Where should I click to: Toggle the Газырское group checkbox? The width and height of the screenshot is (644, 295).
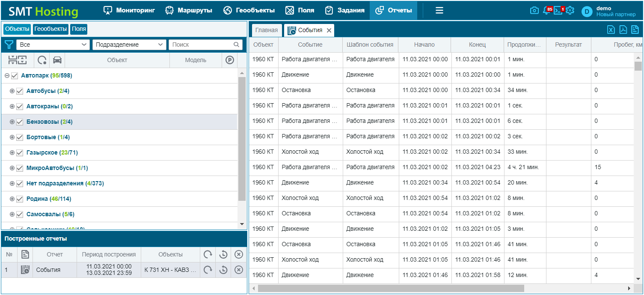[x=20, y=153]
